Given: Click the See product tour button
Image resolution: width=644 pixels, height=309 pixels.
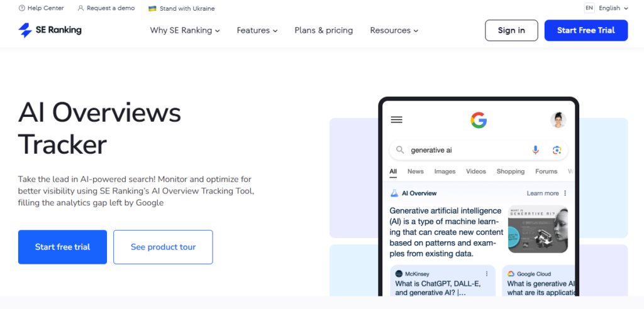Looking at the screenshot, I should point(163,247).
